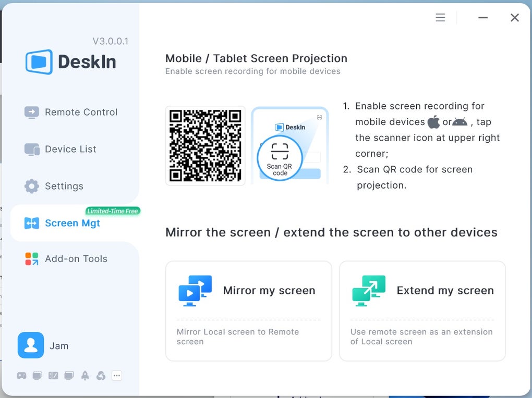Open the ellipsis more-options menu in footer

click(x=116, y=376)
